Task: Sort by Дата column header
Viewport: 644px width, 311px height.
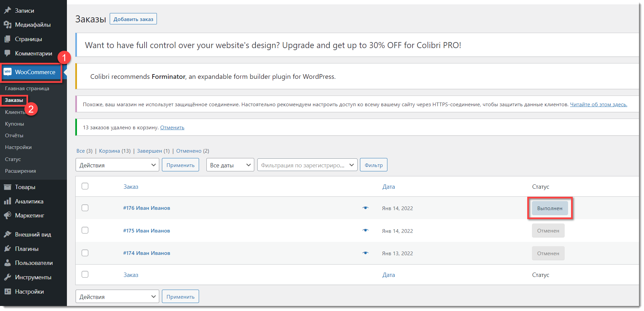Action: click(389, 187)
